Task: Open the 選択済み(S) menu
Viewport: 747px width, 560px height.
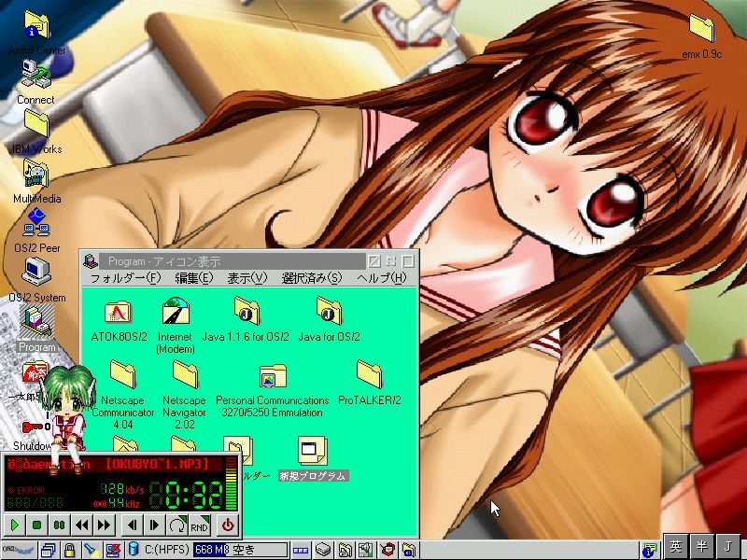Action: pos(312,278)
